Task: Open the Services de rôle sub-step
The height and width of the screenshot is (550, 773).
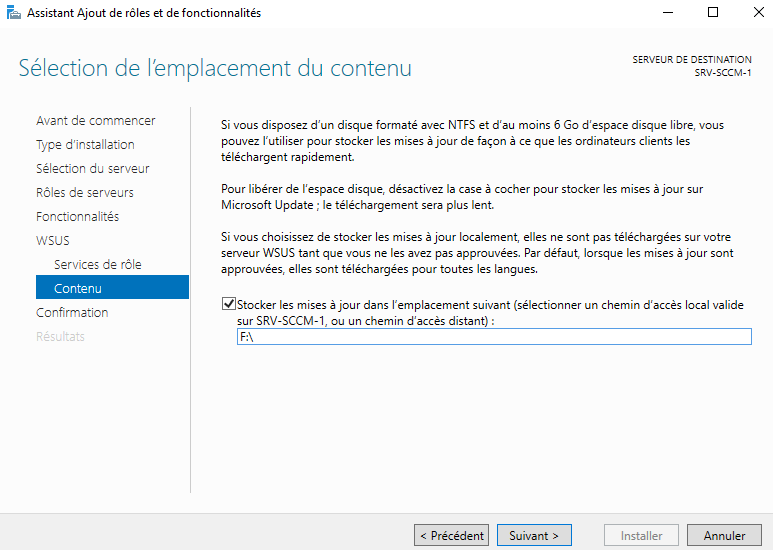Action: (98, 265)
